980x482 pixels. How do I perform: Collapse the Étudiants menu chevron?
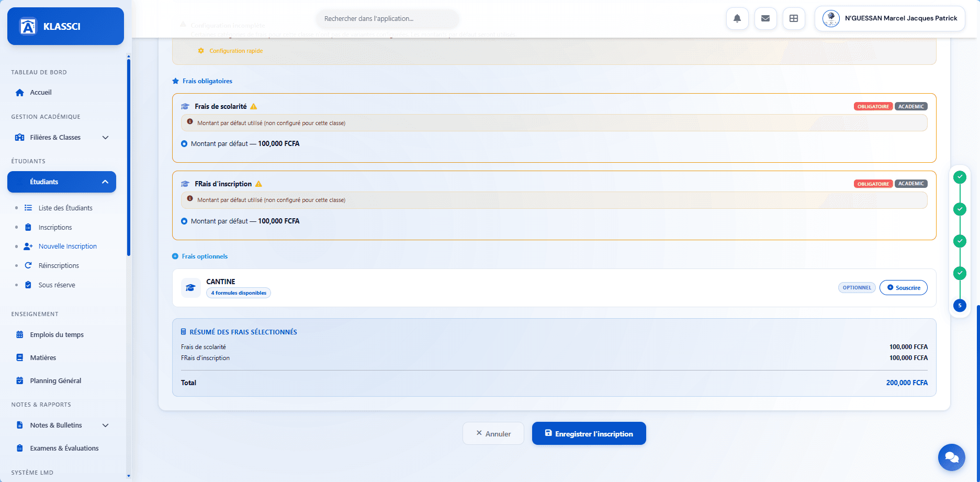[105, 182]
